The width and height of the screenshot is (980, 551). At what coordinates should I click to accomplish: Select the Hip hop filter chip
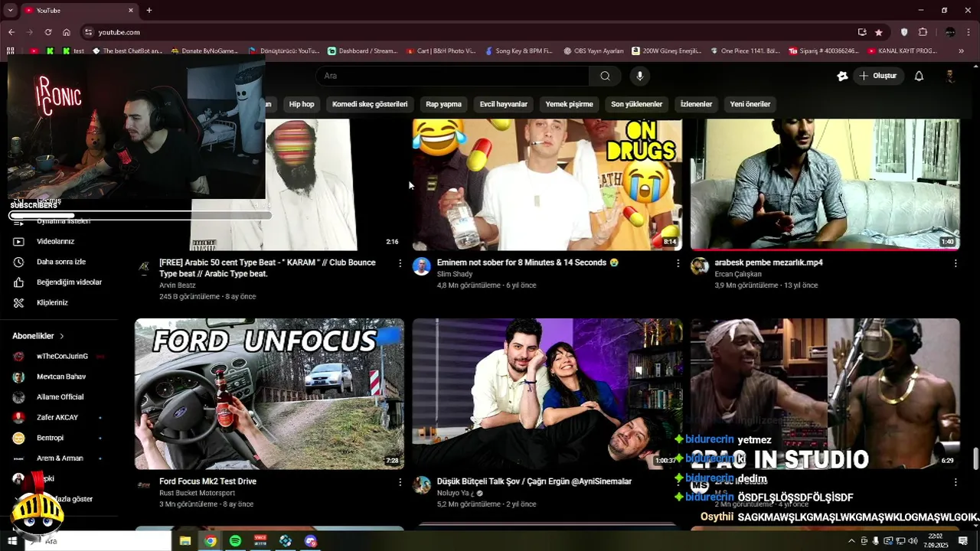click(301, 104)
